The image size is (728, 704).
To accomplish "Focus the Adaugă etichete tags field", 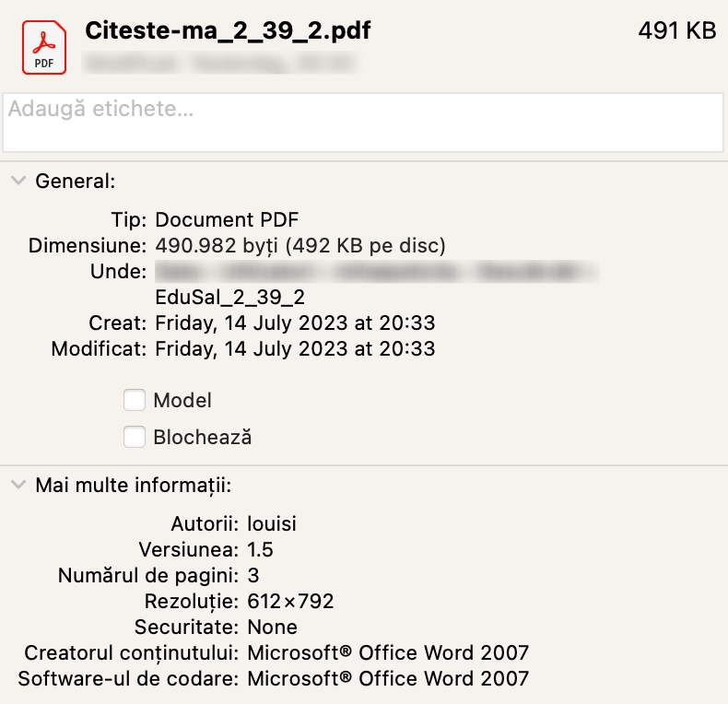I will (x=363, y=123).
